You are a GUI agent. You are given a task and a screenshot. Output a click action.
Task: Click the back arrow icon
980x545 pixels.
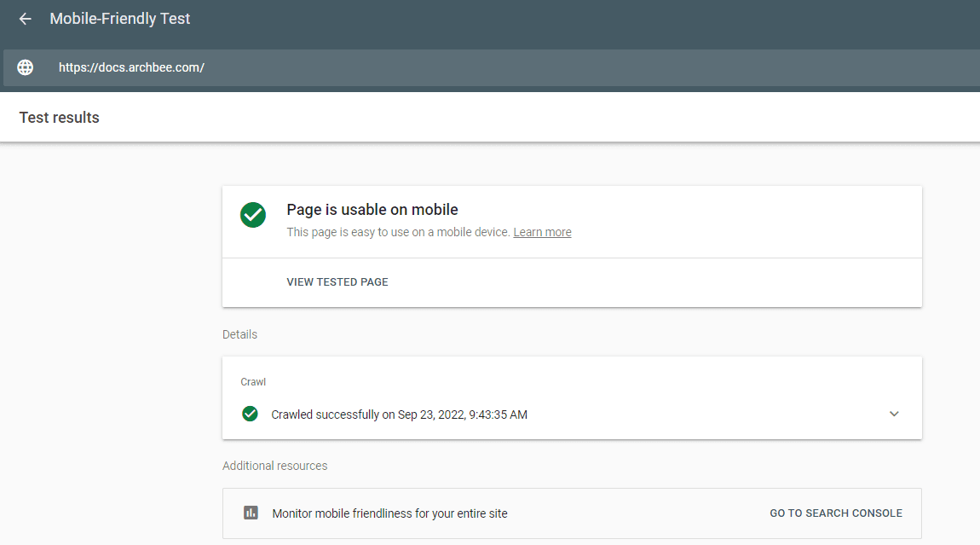click(x=26, y=19)
